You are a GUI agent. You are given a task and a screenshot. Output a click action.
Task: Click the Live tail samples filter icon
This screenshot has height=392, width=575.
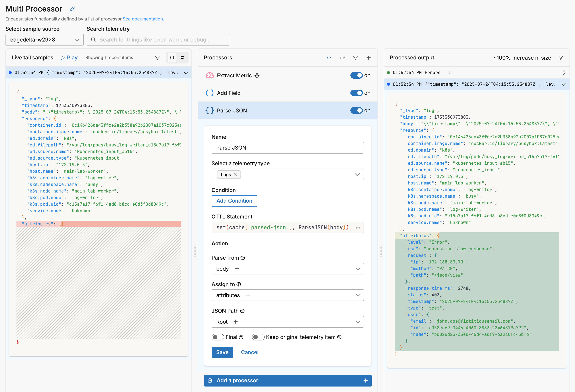(157, 58)
